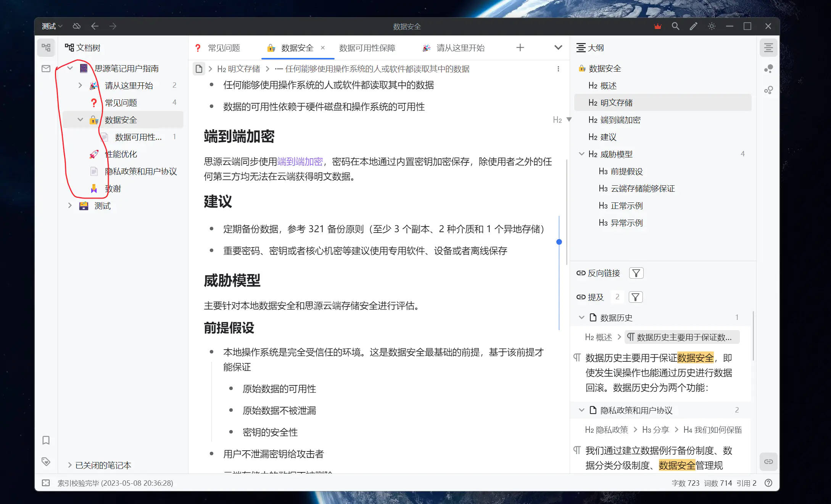Follow the 端到端加密 hyperlink in text
831x504 pixels.
300,162
